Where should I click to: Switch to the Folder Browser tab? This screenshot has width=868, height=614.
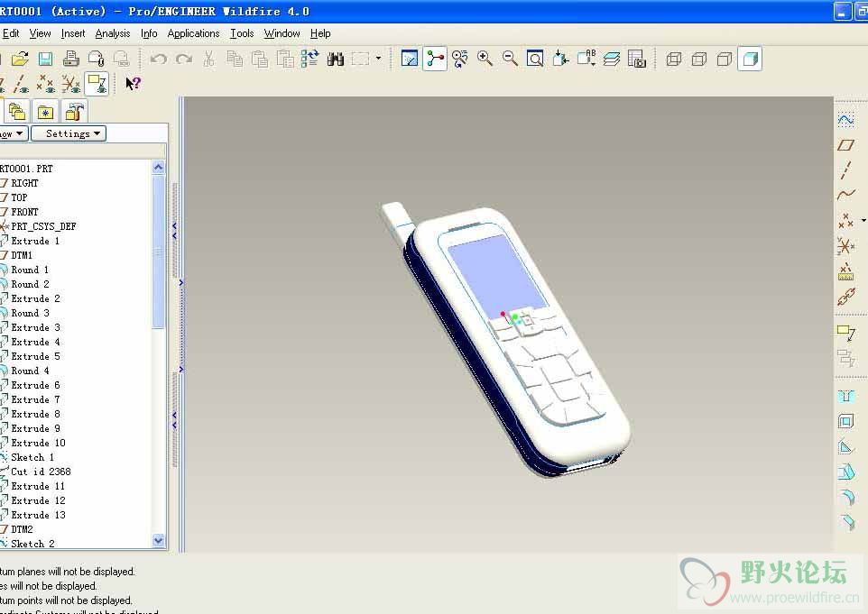pyautogui.click(x=16, y=113)
